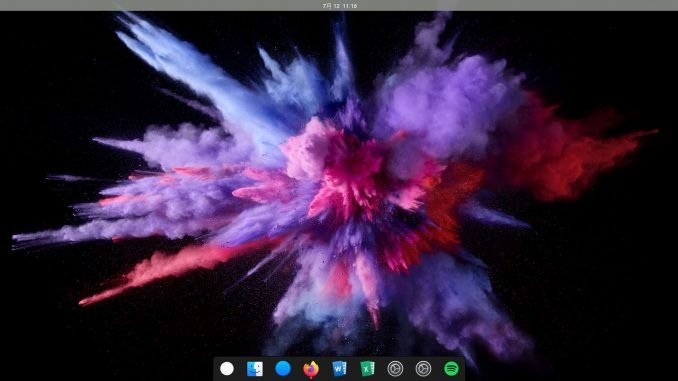
Task: Launch the Finder-style file manager
Action: (255, 368)
